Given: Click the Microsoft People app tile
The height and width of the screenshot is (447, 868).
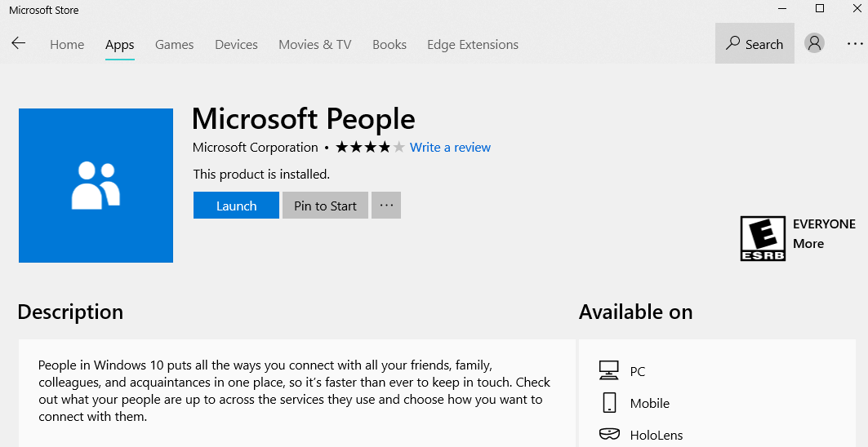Looking at the screenshot, I should [96, 185].
